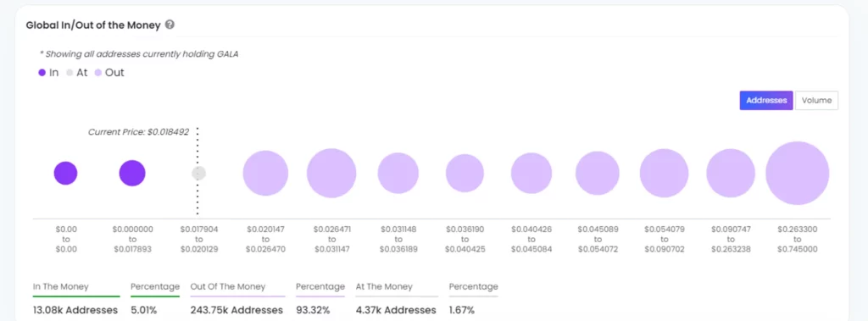Open the help icon beside Global In/Out of the Money

tap(170, 25)
